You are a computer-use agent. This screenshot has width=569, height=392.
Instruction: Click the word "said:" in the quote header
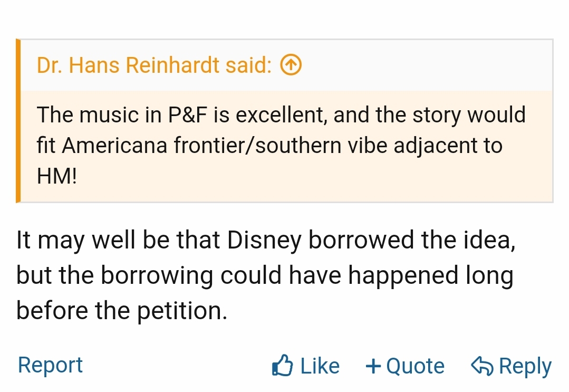pos(248,65)
